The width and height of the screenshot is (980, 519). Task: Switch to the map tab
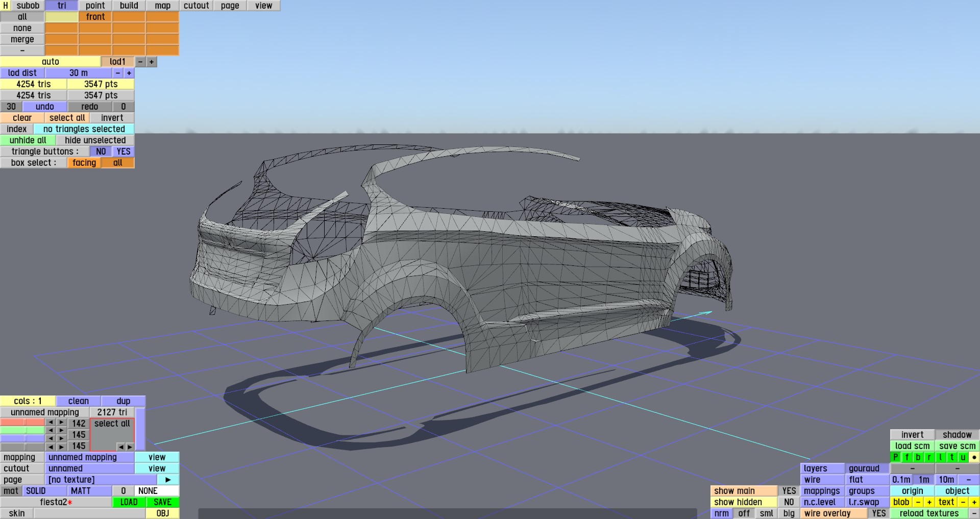pyautogui.click(x=163, y=6)
